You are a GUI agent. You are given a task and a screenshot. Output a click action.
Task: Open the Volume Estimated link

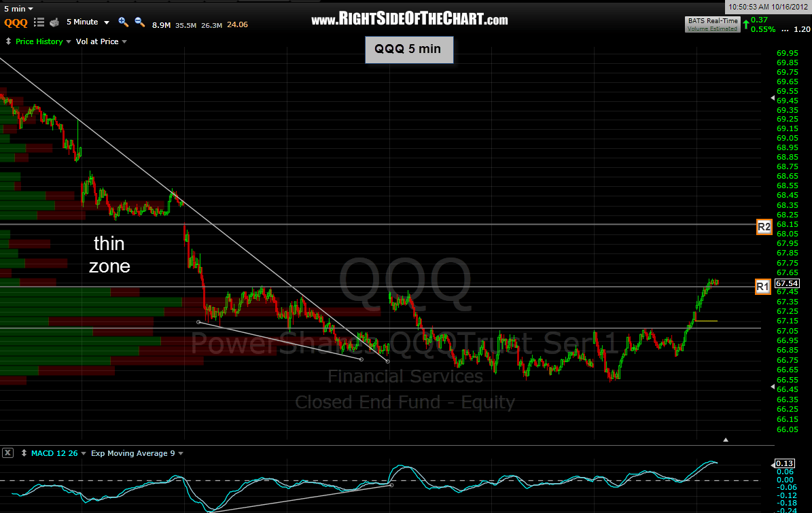pyautogui.click(x=713, y=29)
